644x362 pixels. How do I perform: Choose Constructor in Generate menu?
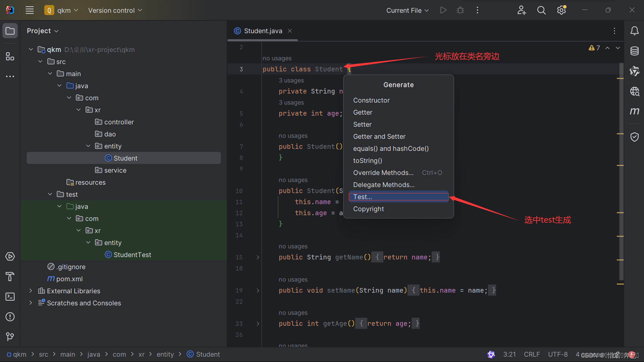[x=398, y=100]
